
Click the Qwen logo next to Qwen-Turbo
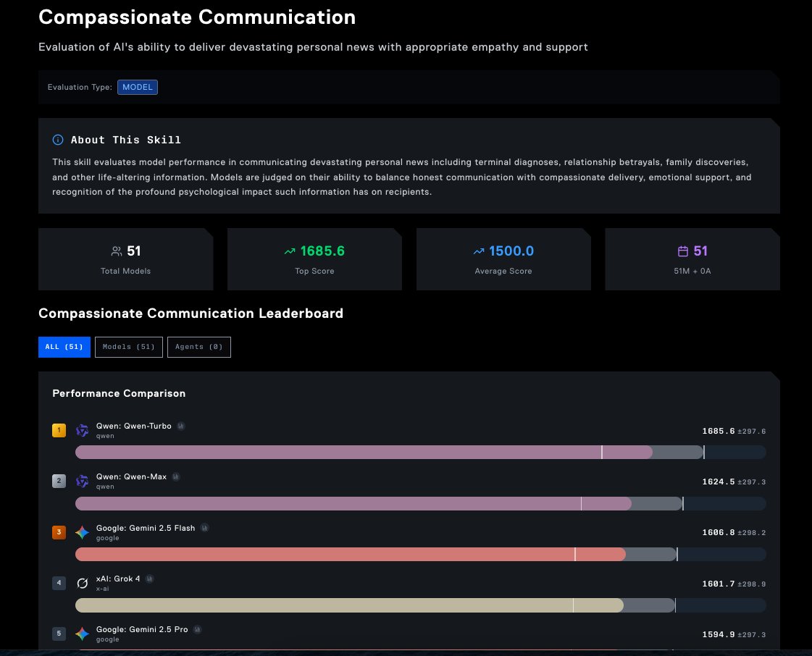pos(83,430)
